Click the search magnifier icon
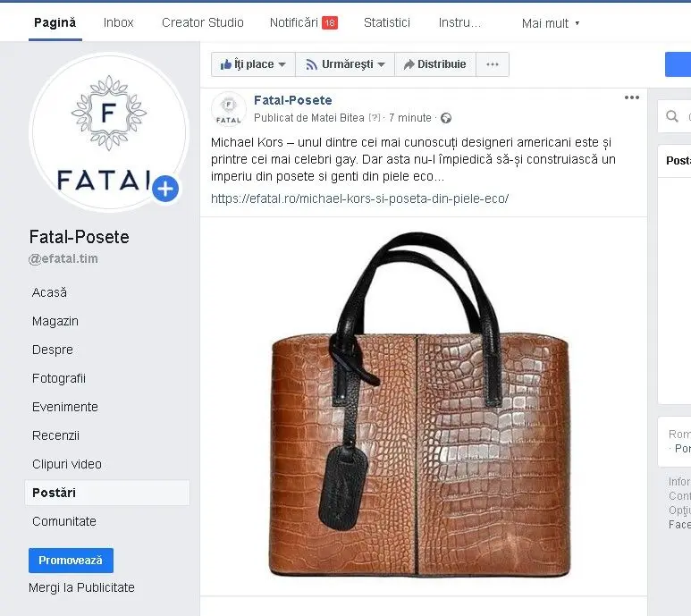The height and width of the screenshot is (616, 691). tap(672, 116)
